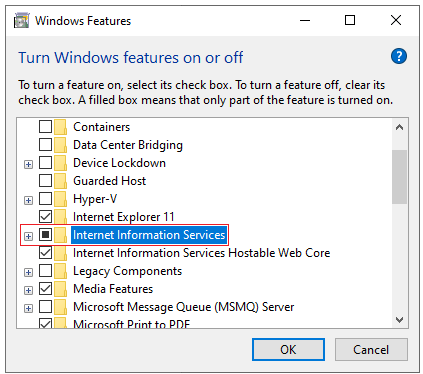Click the Cancel button
The height and width of the screenshot is (374, 423).
point(371,349)
